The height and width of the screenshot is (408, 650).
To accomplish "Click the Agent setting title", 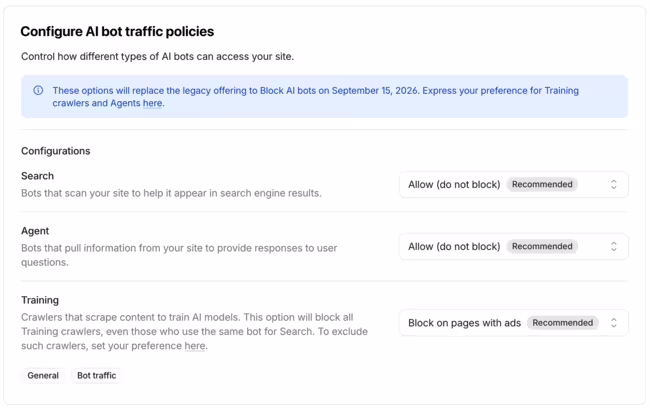I will point(35,231).
